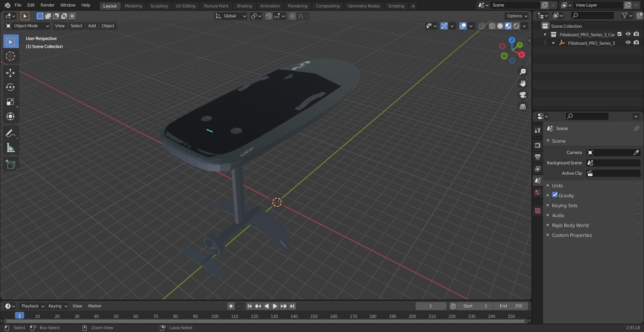Screen dimensions: 644x332
Task: Toggle camera view with camera icon
Action: (523, 95)
